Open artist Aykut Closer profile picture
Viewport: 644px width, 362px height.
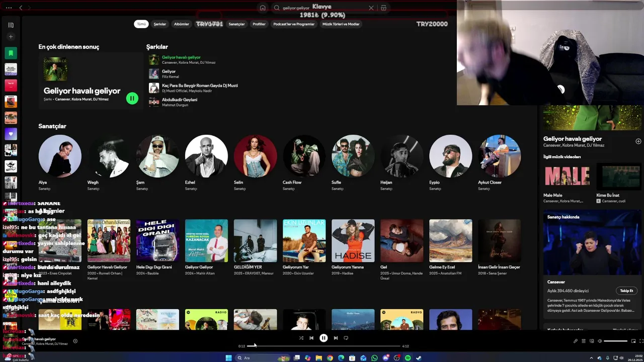pyautogui.click(x=499, y=156)
